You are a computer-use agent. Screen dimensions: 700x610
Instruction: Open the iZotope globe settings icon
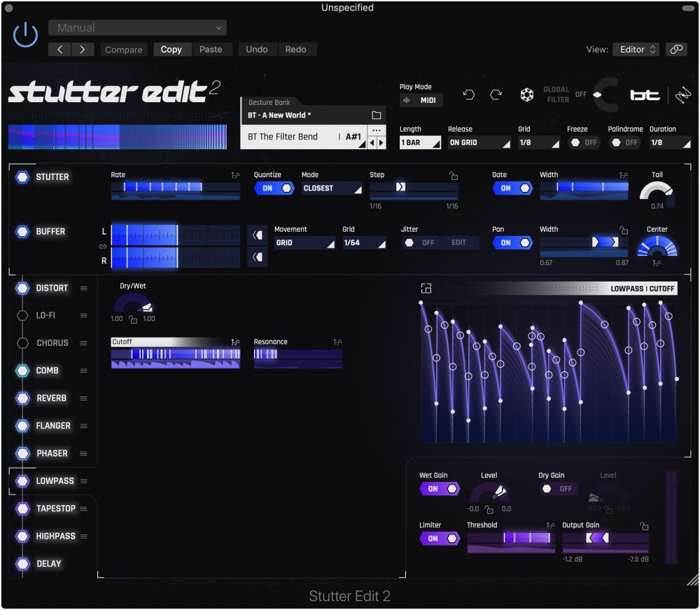pos(526,95)
